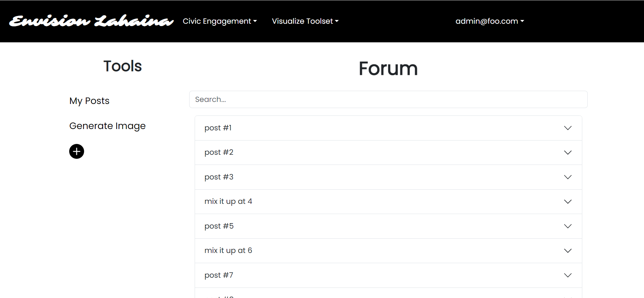The width and height of the screenshot is (644, 298).
Task: Expand the post #5 chevron
Action: point(568,226)
